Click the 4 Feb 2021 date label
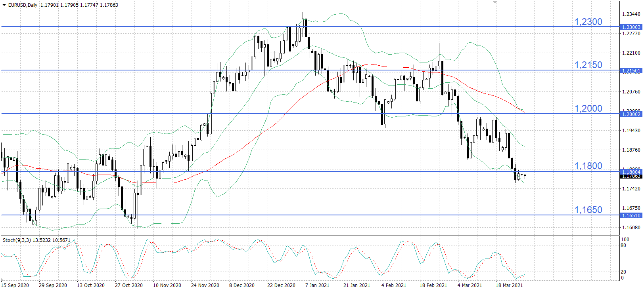644x289 pixels. 394,285
